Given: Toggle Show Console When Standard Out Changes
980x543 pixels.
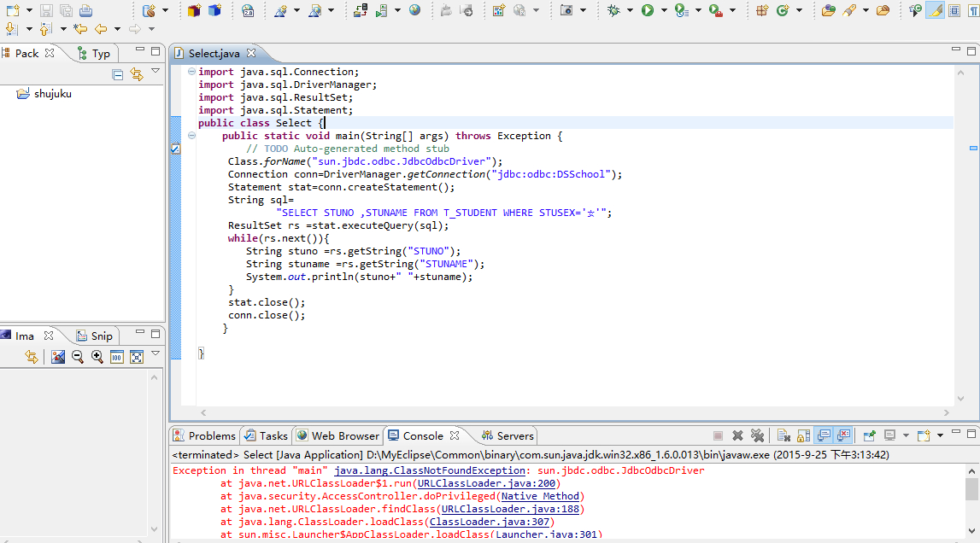Looking at the screenshot, I should click(824, 435).
